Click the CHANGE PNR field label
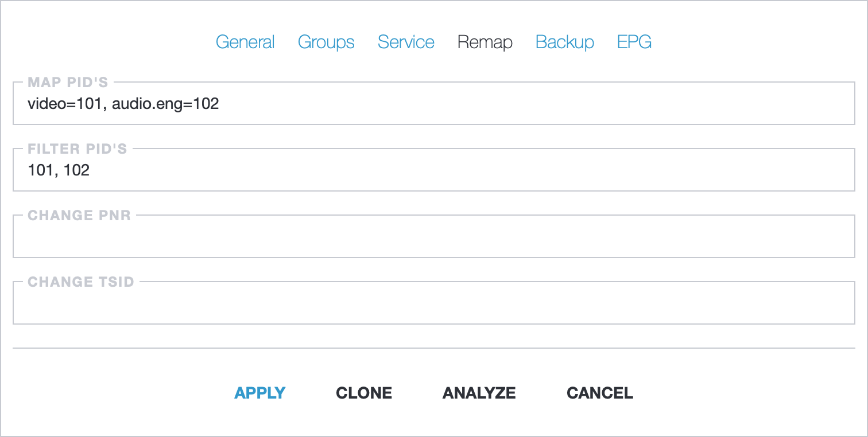Image resolution: width=868 pixels, height=437 pixels. (x=79, y=216)
